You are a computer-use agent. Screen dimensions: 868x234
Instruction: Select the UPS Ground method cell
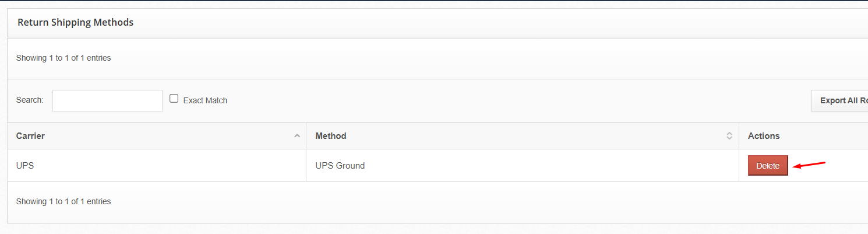340,166
